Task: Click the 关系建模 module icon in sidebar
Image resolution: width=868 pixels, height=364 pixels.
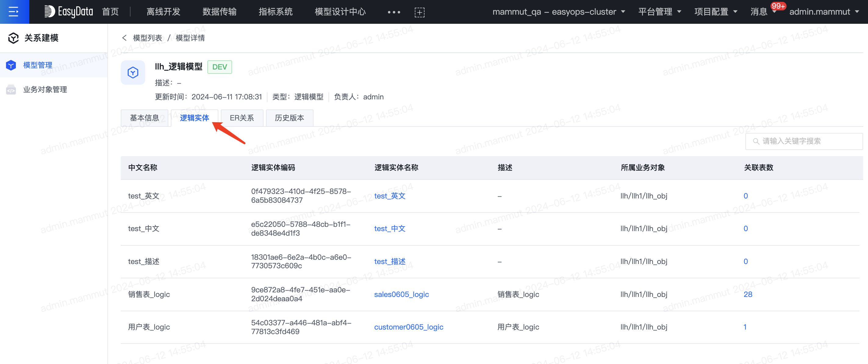Action: click(x=13, y=38)
